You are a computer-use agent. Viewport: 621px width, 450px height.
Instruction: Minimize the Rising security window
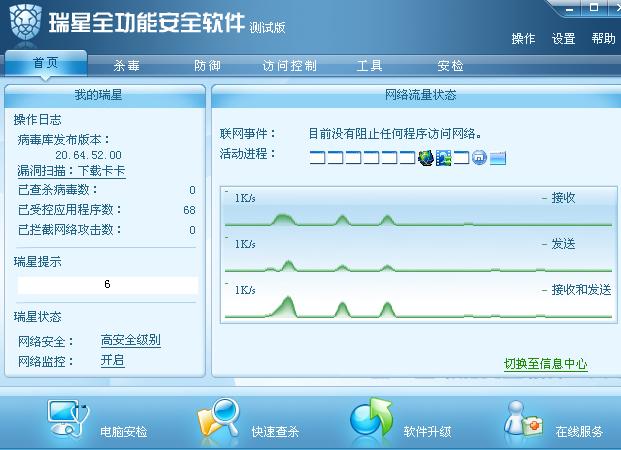coord(570,8)
